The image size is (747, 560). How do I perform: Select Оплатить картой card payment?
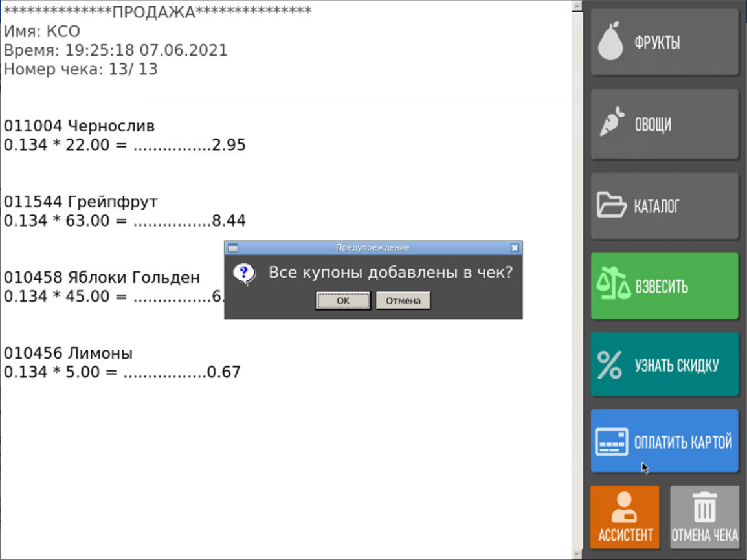pos(664,442)
